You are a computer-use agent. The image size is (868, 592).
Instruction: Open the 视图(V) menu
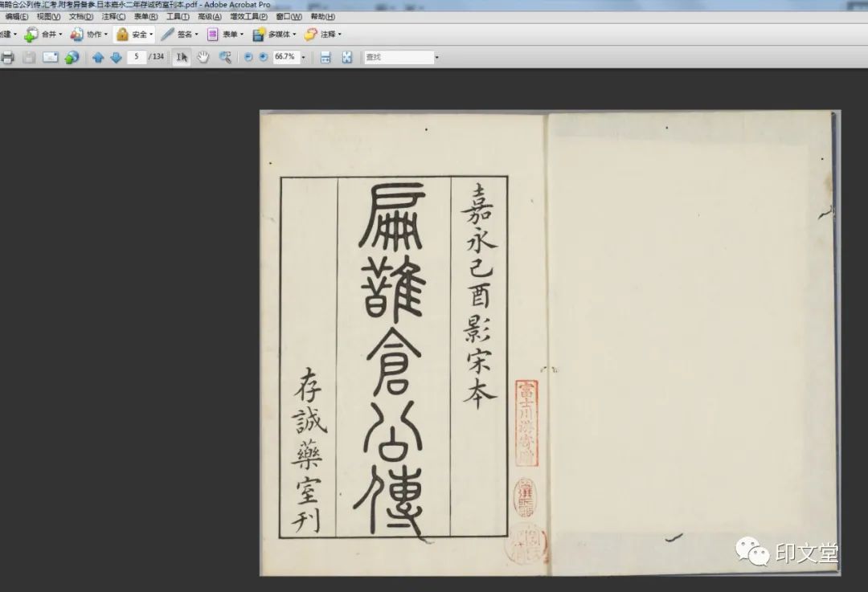48,16
